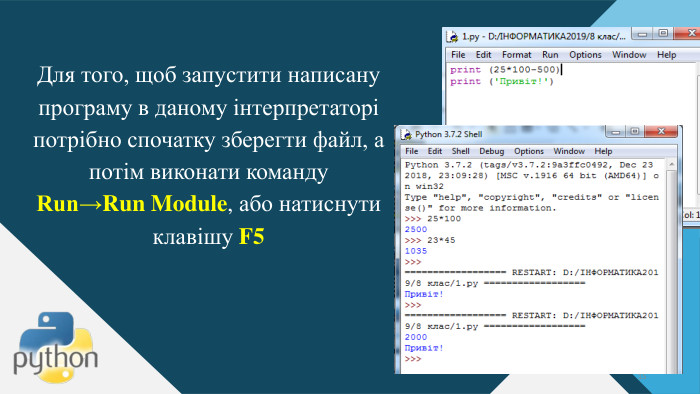
Task: Click Python icon in 1.py title bar
Action: click(x=453, y=37)
